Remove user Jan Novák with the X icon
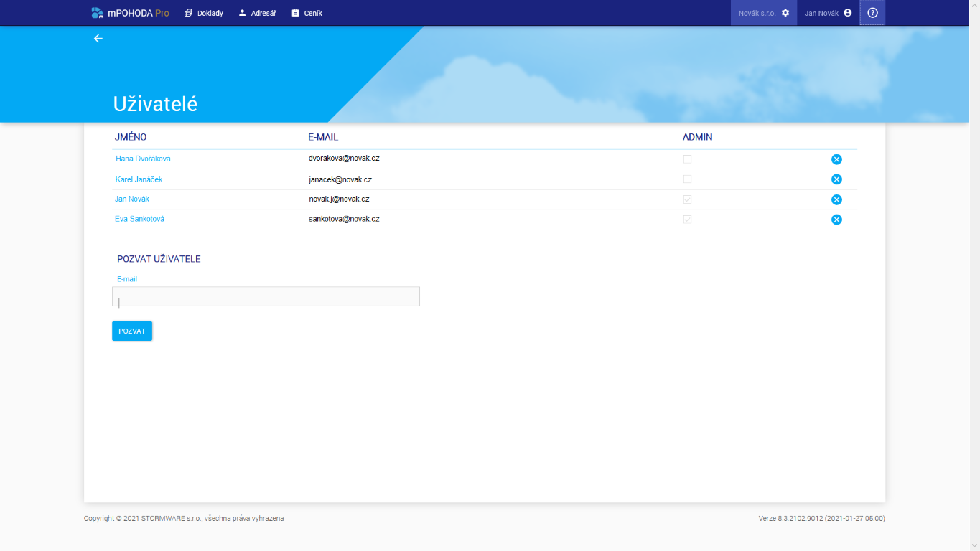Screen dimensions: 980x551 click(x=836, y=199)
